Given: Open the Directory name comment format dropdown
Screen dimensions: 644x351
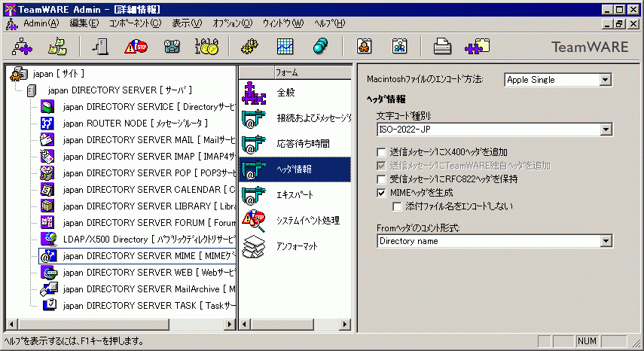Looking at the screenshot, I should click(x=606, y=241).
